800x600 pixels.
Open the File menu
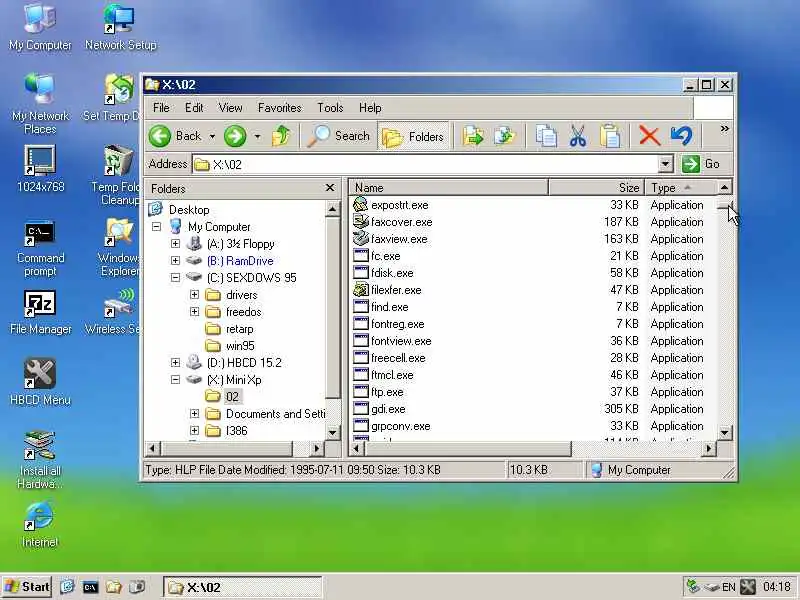[x=161, y=108]
